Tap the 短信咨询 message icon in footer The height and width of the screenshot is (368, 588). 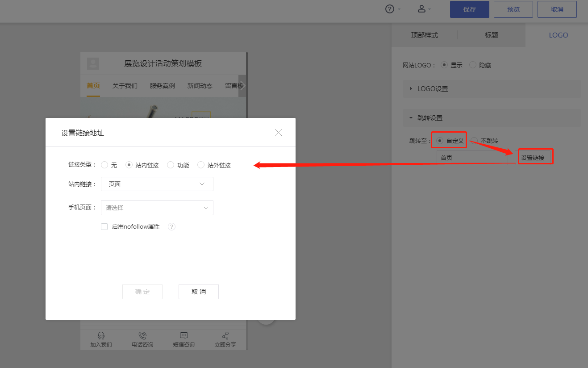pos(183,336)
